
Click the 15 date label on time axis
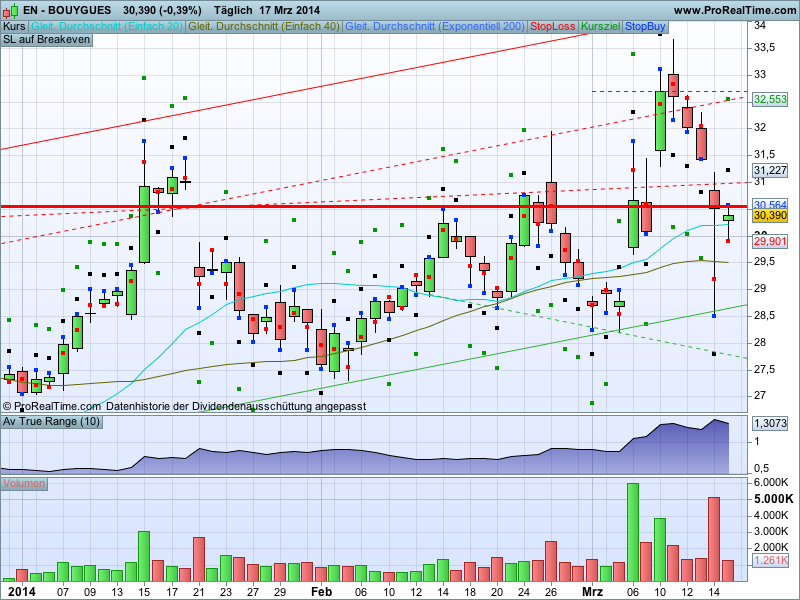pos(144,592)
